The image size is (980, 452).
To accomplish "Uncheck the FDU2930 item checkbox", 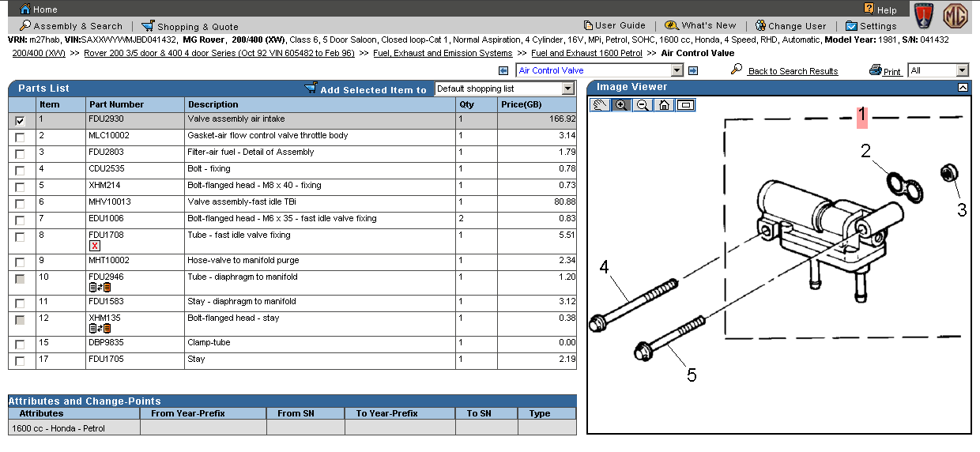I will tap(20, 121).
